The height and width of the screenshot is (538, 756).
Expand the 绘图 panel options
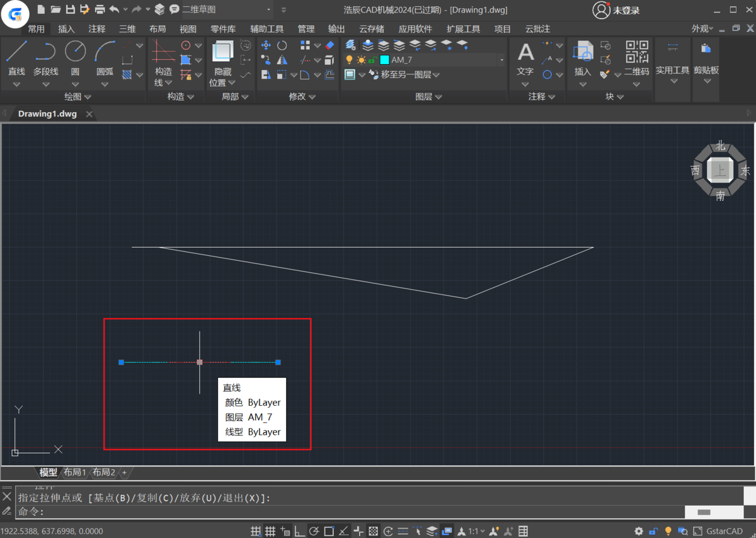(88, 97)
